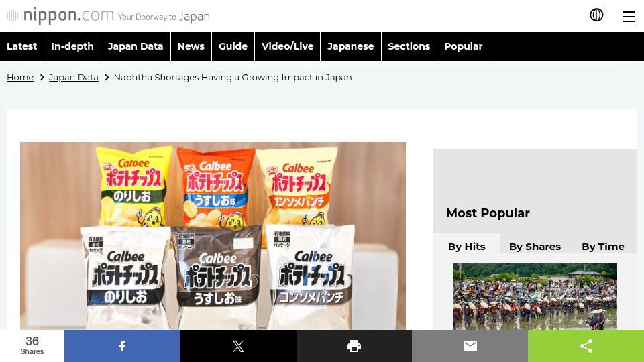Open the language globe icon
The height and width of the screenshot is (362, 644).
[596, 15]
